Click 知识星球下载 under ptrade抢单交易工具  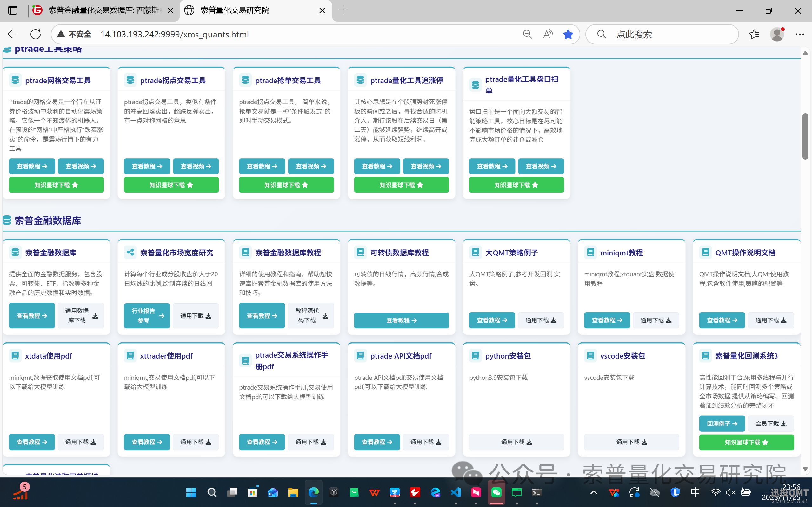pos(286,185)
